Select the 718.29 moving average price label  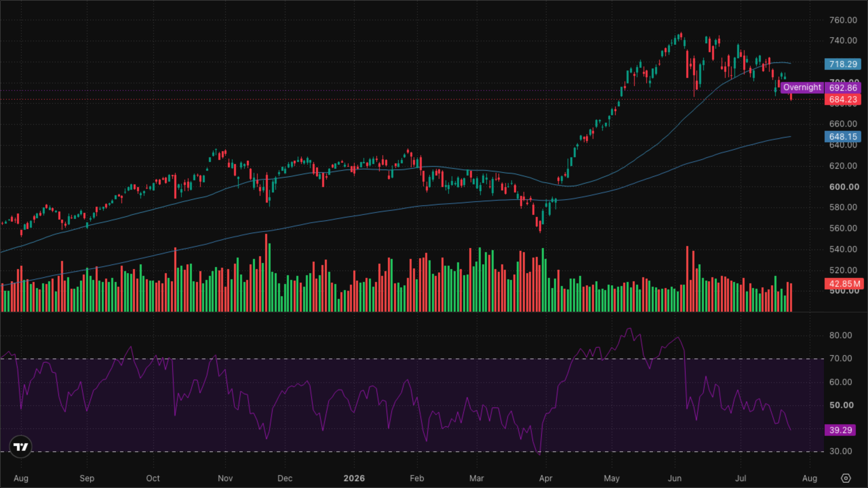click(843, 64)
